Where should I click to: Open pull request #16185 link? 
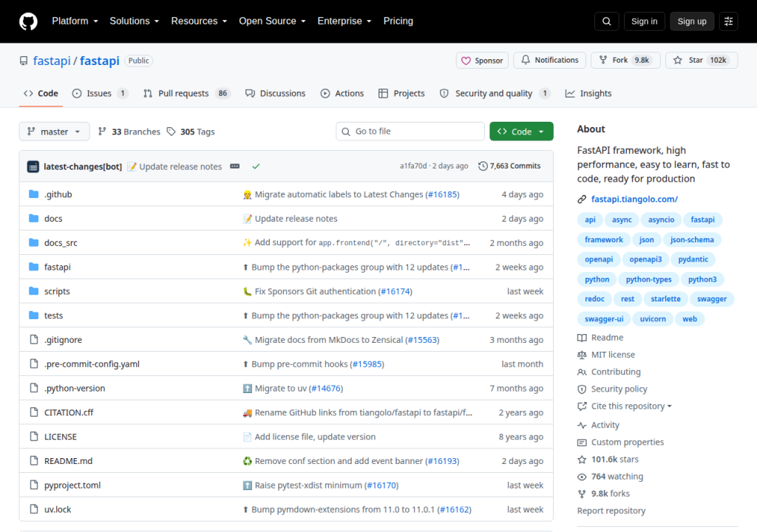click(442, 194)
